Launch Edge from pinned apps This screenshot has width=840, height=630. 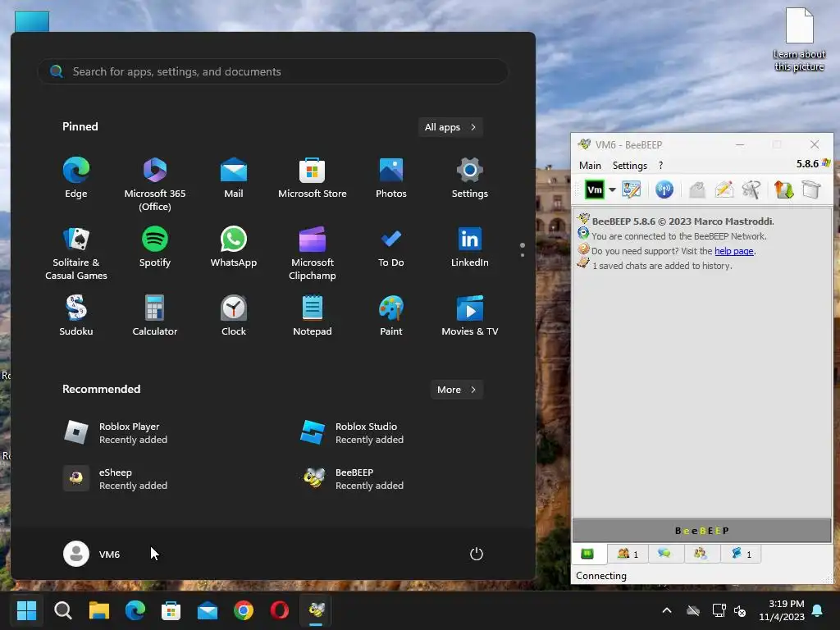pyautogui.click(x=76, y=179)
